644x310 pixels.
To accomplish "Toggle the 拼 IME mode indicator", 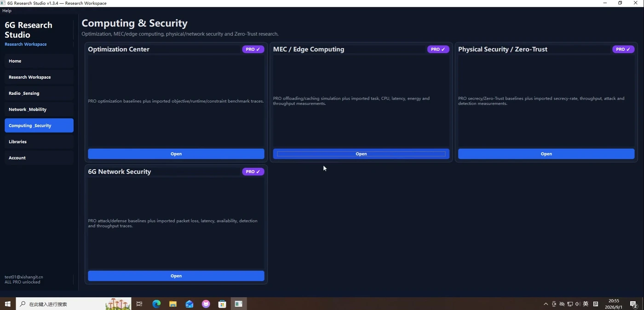I will click(x=596, y=304).
